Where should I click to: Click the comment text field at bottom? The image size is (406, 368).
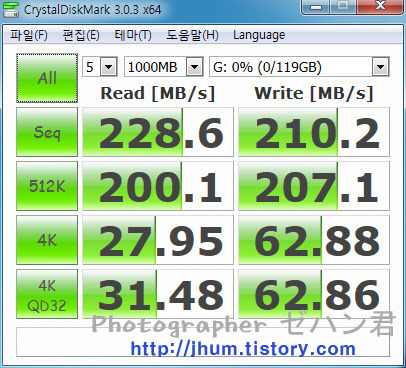coord(203,342)
